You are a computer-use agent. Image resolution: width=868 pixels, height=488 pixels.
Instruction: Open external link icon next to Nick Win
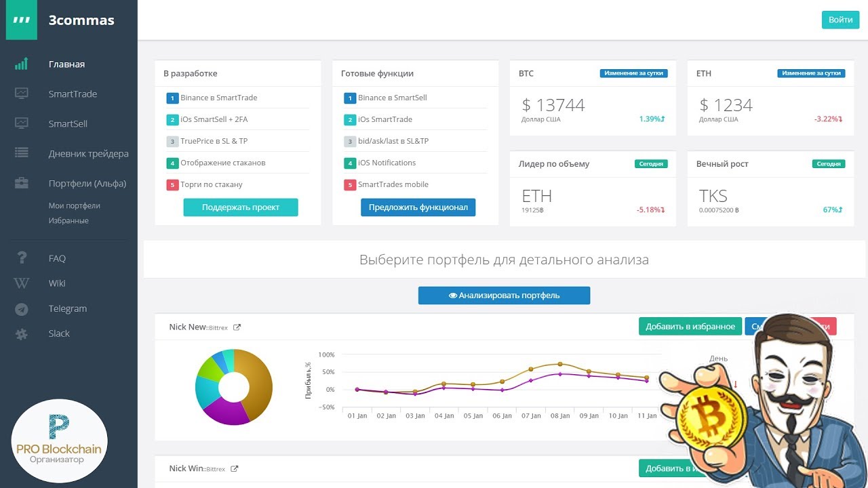click(x=234, y=469)
